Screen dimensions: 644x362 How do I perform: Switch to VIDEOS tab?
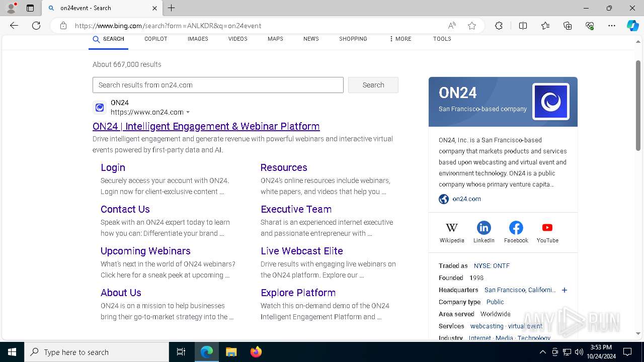click(x=238, y=39)
